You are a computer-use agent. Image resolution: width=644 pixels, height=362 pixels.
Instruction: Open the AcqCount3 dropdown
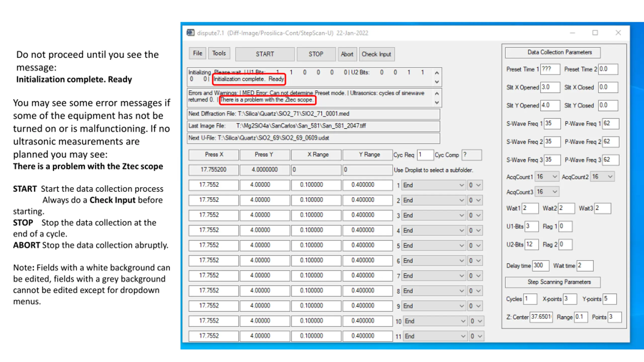(547, 192)
